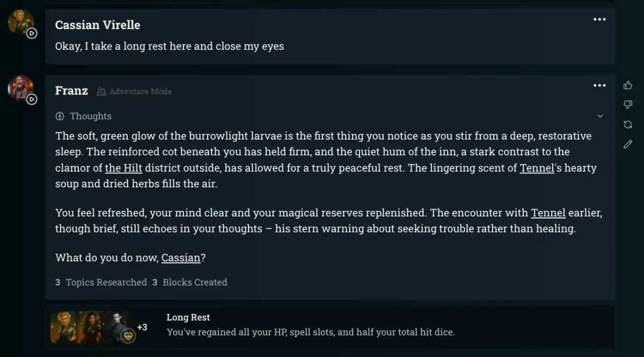Open the Cassian link in the question

(180, 258)
